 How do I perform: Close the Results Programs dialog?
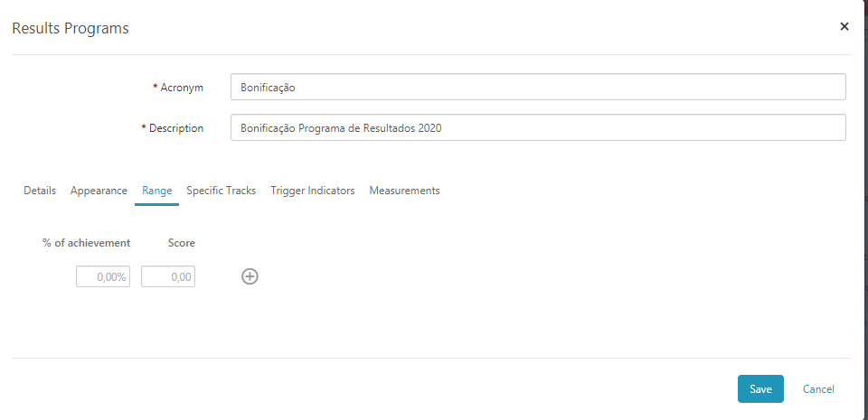(844, 26)
